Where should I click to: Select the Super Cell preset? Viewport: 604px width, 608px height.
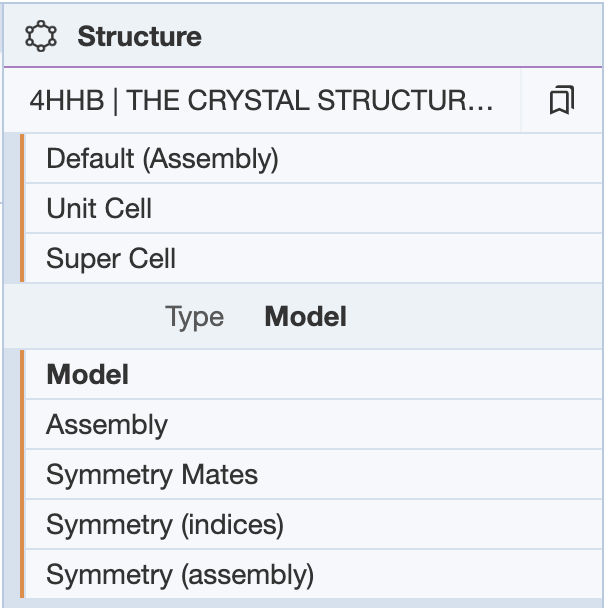click(111, 258)
